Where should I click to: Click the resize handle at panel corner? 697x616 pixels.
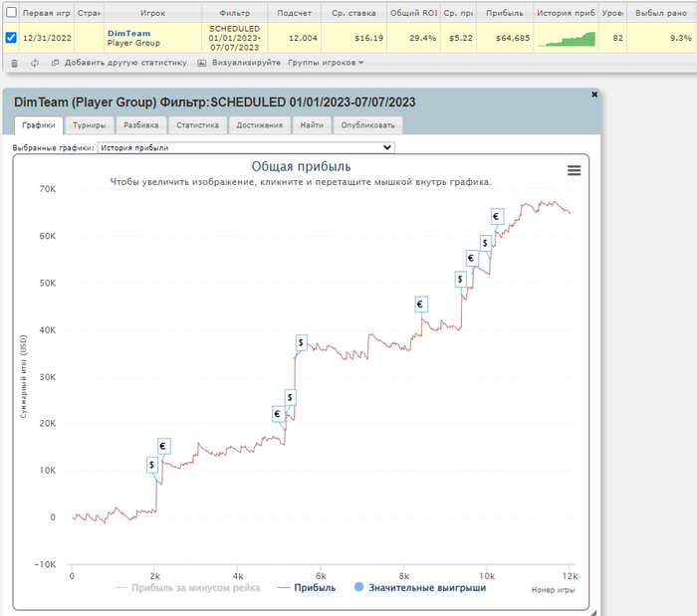pyautogui.click(x=593, y=613)
